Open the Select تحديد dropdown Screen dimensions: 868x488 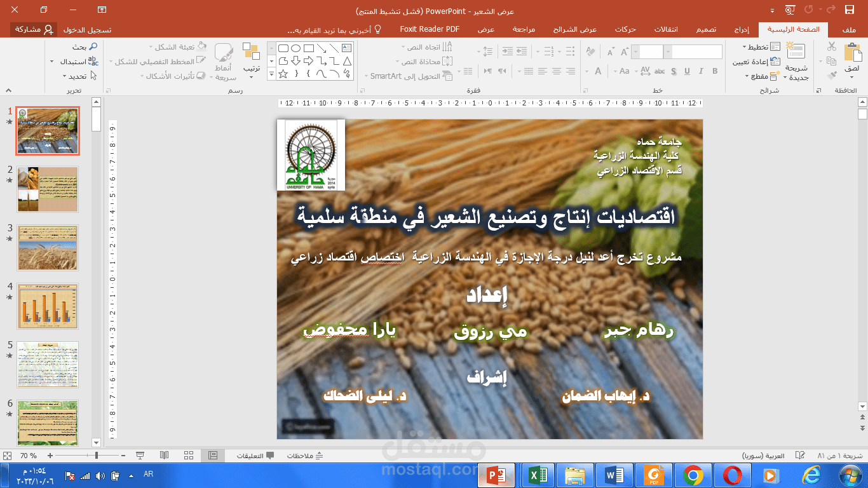point(80,76)
